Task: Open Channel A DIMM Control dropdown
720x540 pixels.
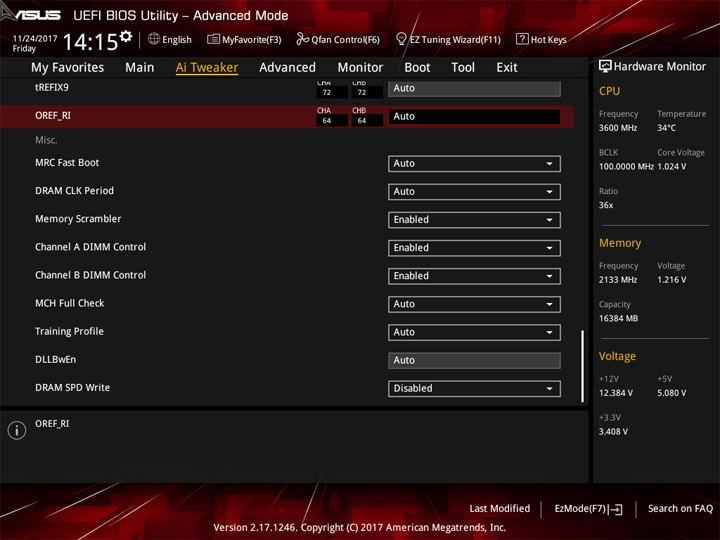Action: point(474,248)
